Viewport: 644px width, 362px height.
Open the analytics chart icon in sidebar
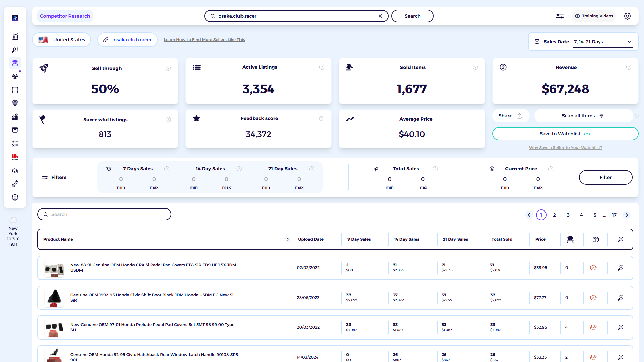15,36
